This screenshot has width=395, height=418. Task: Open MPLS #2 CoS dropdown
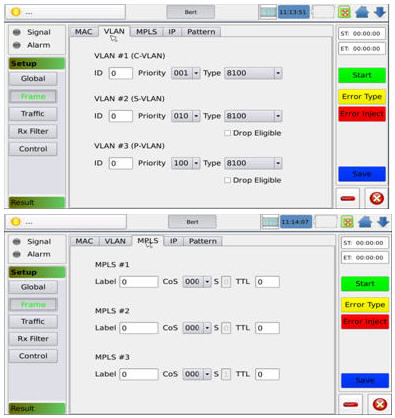click(197, 328)
